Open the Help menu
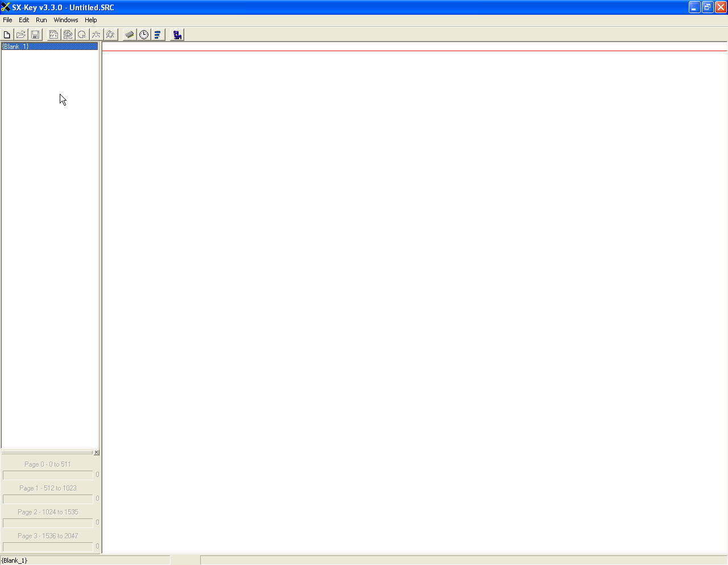This screenshot has height=565, width=728. (91, 20)
